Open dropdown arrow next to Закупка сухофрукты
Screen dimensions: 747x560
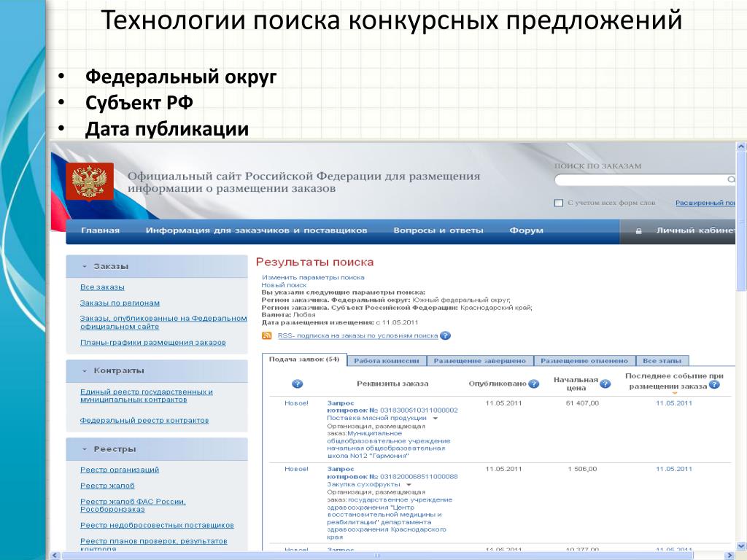point(409,484)
